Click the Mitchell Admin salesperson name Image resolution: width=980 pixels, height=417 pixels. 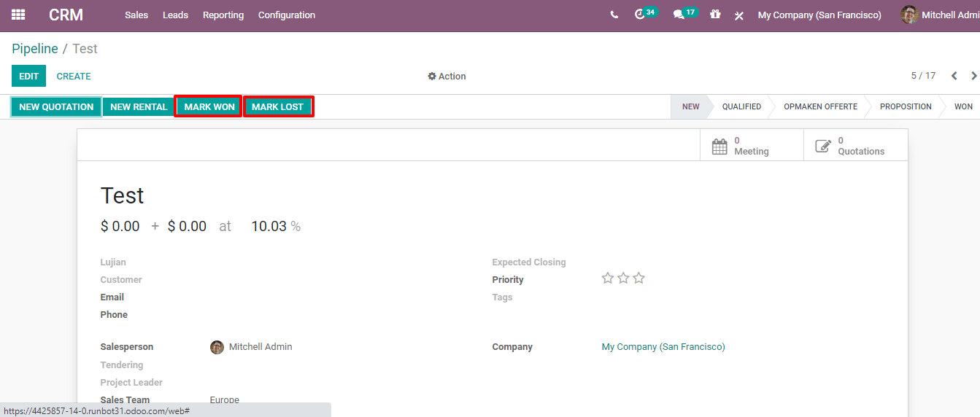[261, 347]
